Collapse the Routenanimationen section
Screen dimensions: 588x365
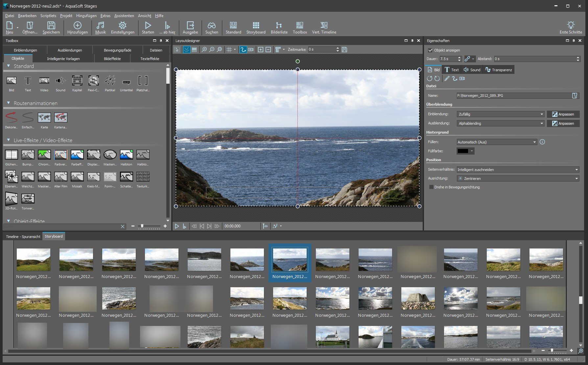[x=9, y=103]
